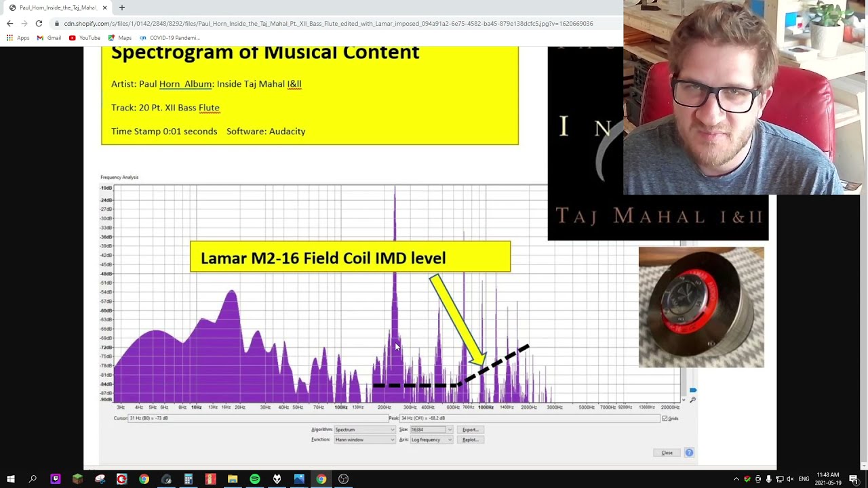Expand the system tray hidden icons chevron
868x488 pixels.
click(736, 479)
